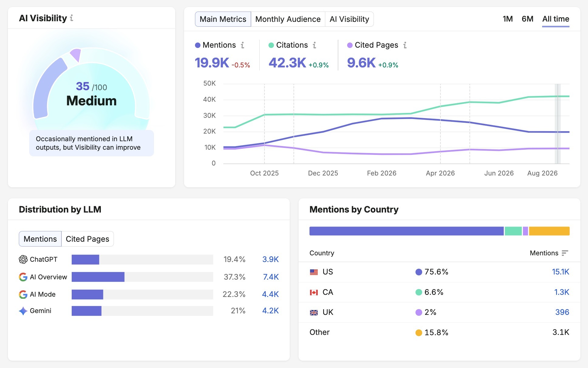Open the Gemini 4.2K mentions link
The image size is (588, 368).
point(270,311)
